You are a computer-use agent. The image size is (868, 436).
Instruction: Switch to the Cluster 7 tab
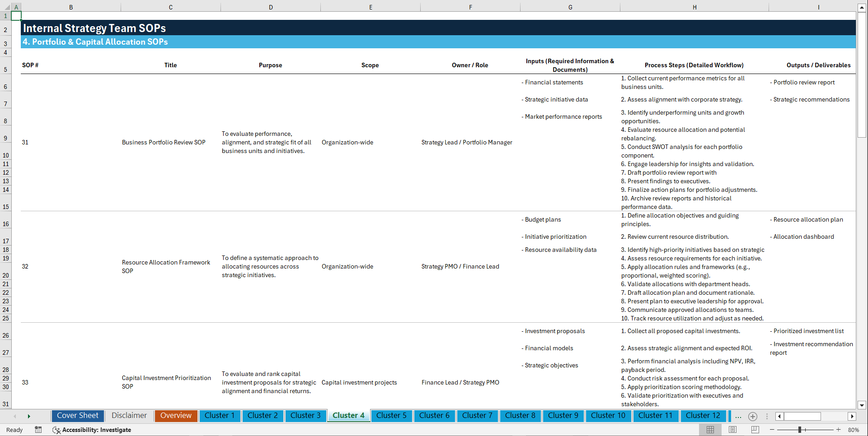pos(477,416)
